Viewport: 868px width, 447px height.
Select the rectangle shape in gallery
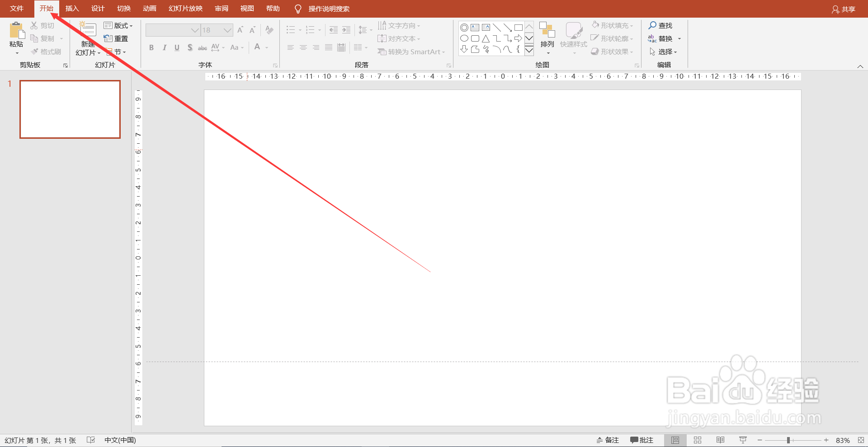[x=519, y=28]
